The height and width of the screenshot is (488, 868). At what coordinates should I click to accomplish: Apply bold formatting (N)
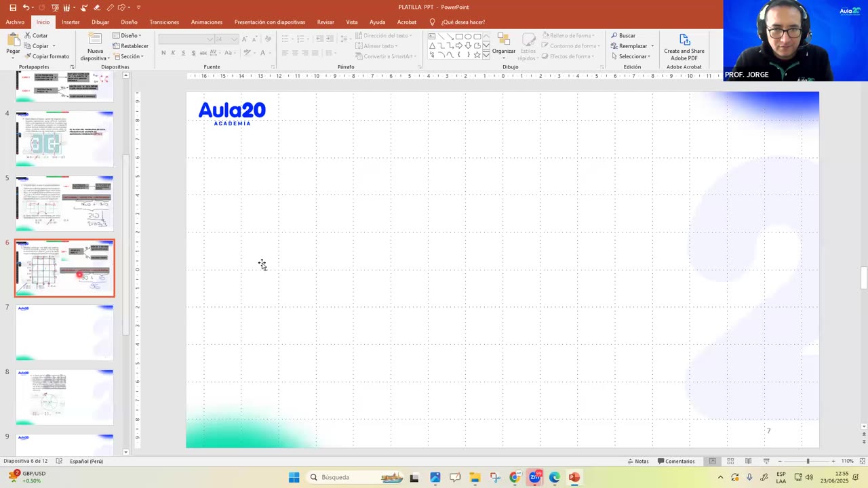point(163,53)
